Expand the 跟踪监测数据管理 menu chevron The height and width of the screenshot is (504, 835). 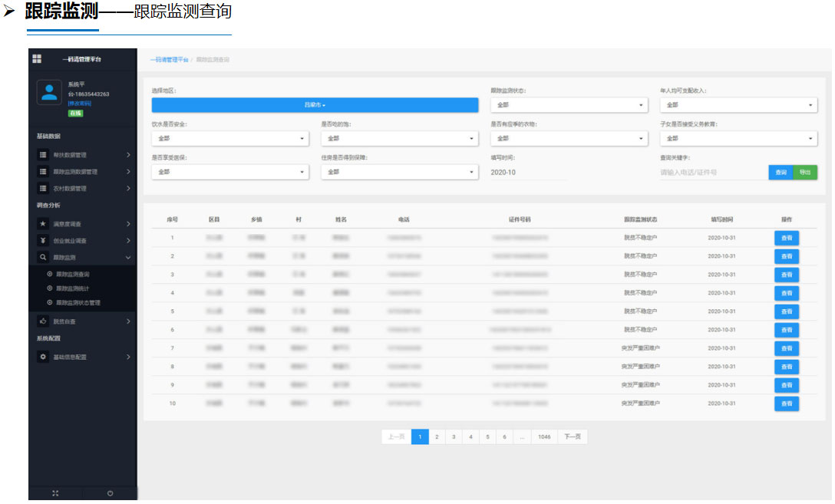(x=128, y=171)
